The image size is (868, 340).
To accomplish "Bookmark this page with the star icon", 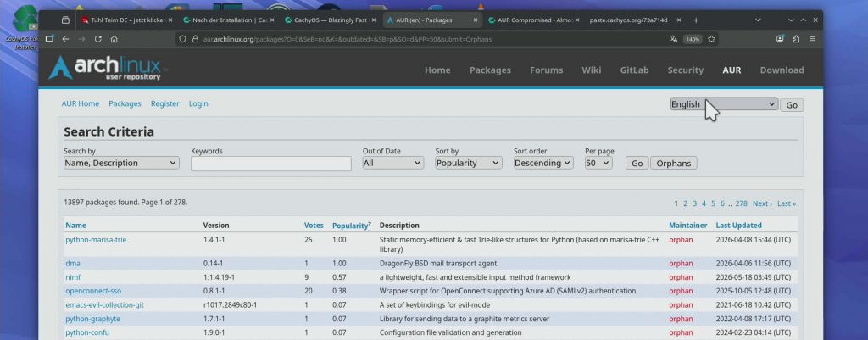I will point(712,39).
